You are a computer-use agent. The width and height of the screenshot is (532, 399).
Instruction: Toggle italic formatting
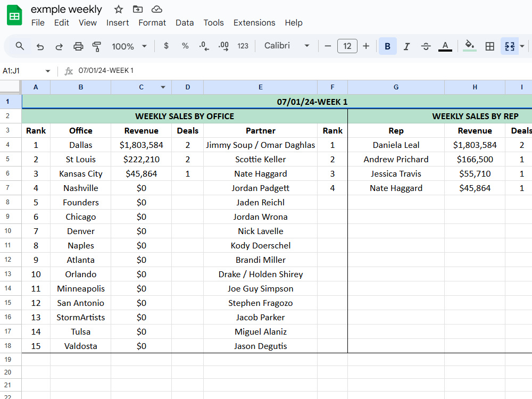[406, 46]
